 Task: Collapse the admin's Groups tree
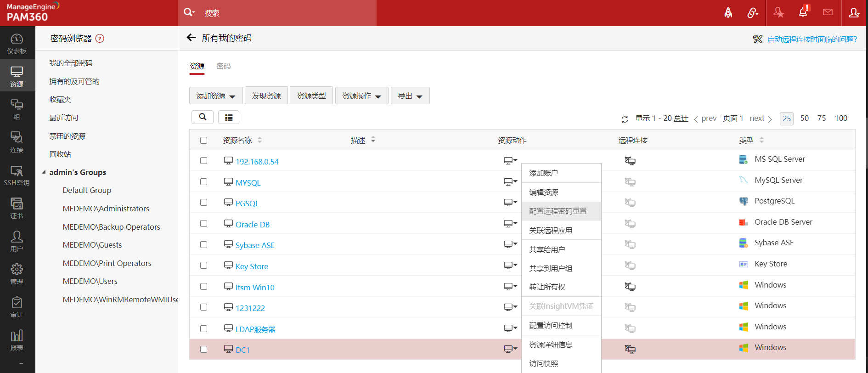[x=44, y=172]
